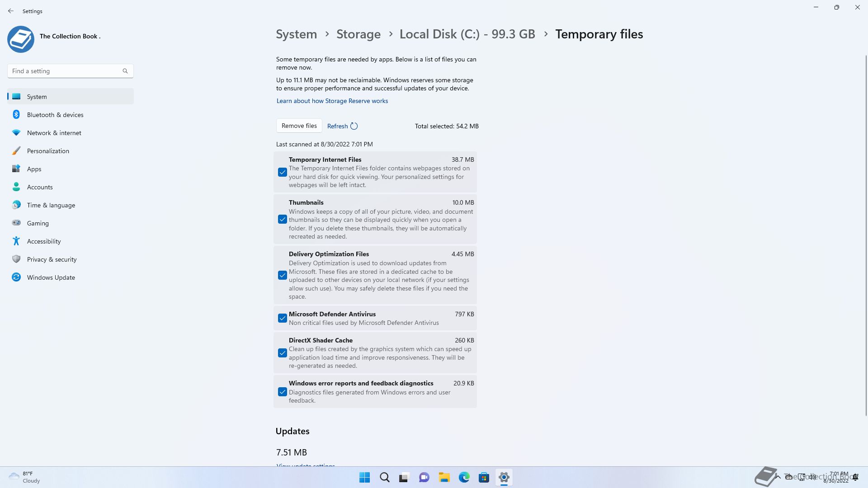868x488 pixels.
Task: Open File Explorer from taskbar
Action: tap(444, 477)
